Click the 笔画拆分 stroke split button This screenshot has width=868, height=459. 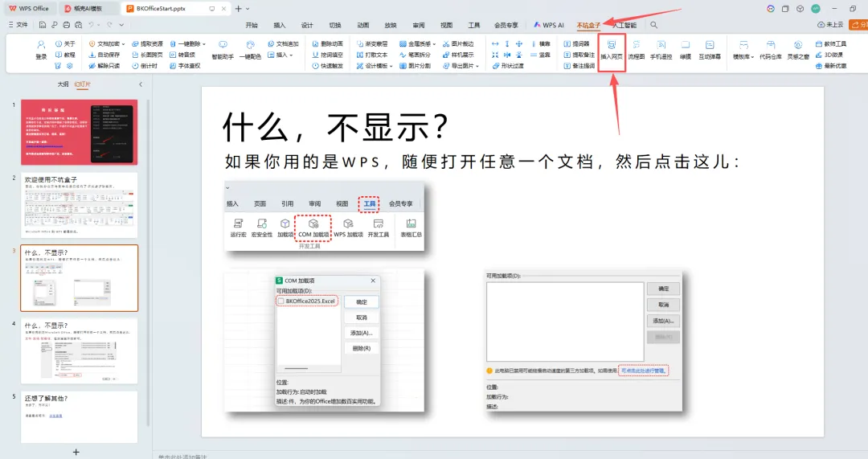click(416, 55)
